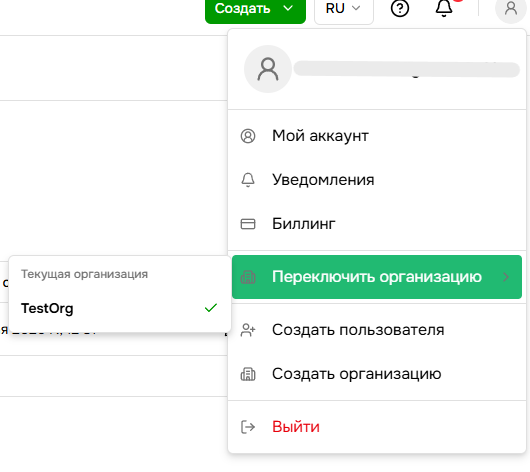
Task: Open the notifications bell in header
Action: click(x=444, y=8)
